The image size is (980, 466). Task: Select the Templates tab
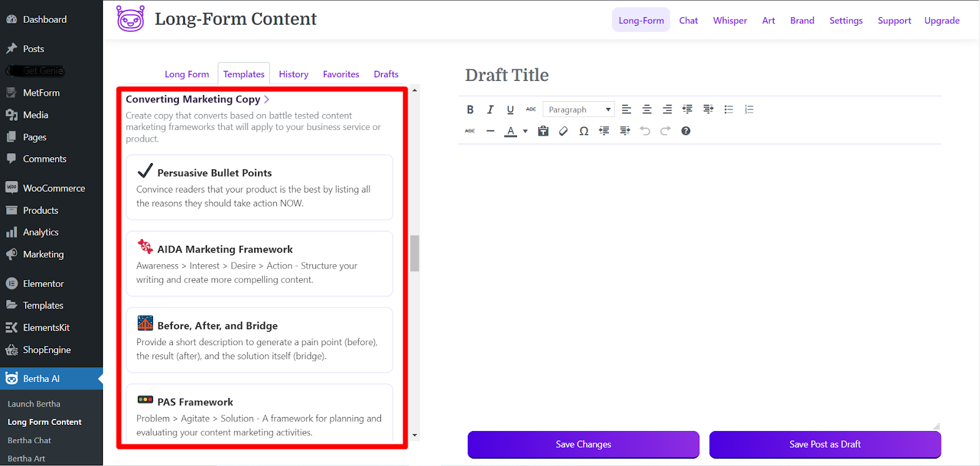[244, 74]
